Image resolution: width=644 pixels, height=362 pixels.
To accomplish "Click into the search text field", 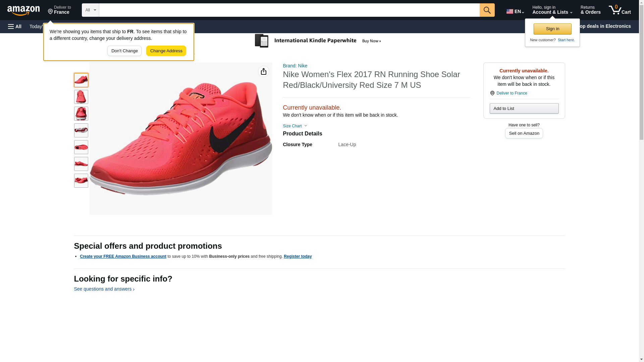I will pos(289,10).
